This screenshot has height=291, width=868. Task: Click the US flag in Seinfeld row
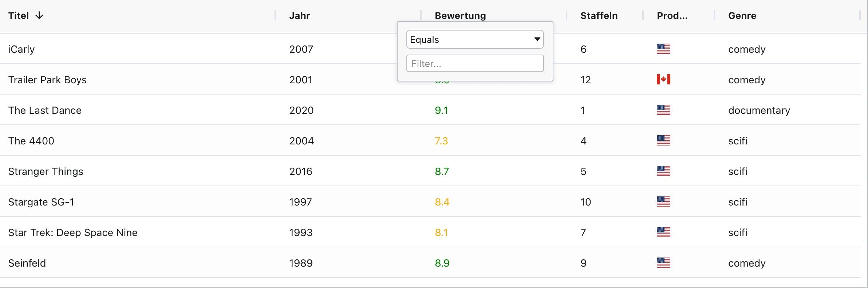[663, 263]
